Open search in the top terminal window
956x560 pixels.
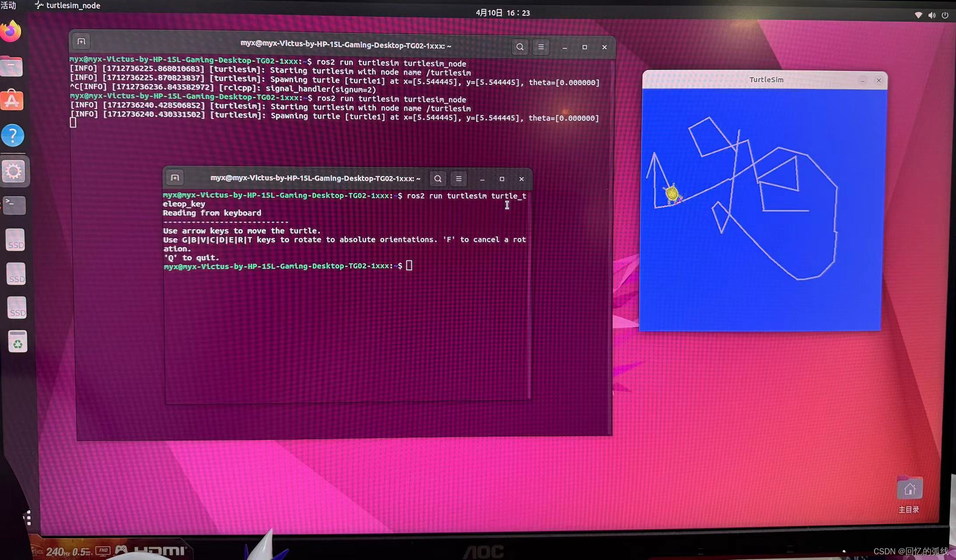click(x=520, y=47)
